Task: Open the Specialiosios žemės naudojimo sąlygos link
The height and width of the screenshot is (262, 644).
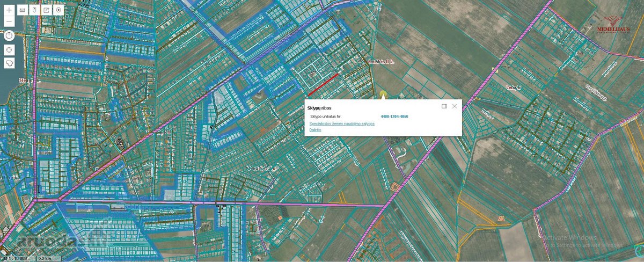Action: [x=342, y=123]
